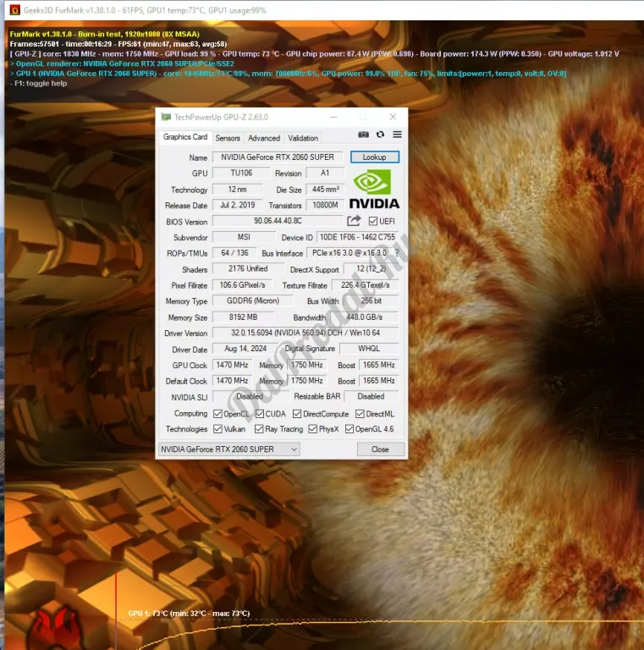Click the Bus Width value 256 bit

click(x=371, y=301)
